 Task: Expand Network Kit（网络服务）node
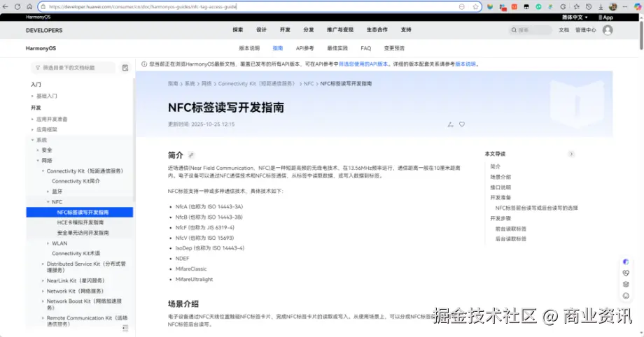pos(43,291)
